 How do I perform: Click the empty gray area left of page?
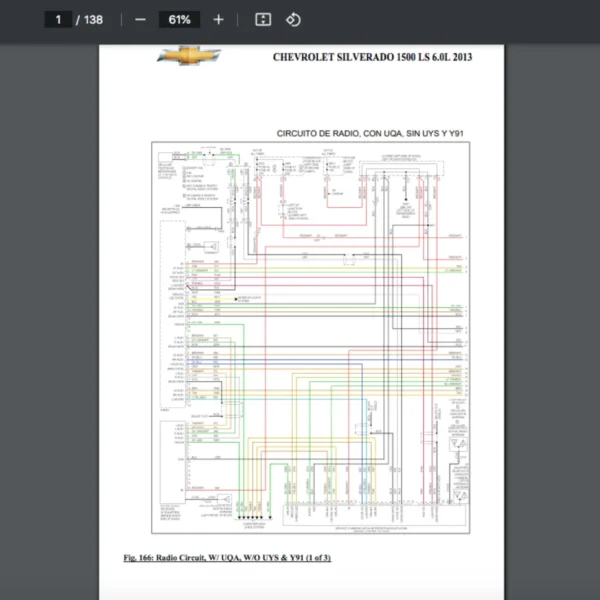click(x=48, y=300)
